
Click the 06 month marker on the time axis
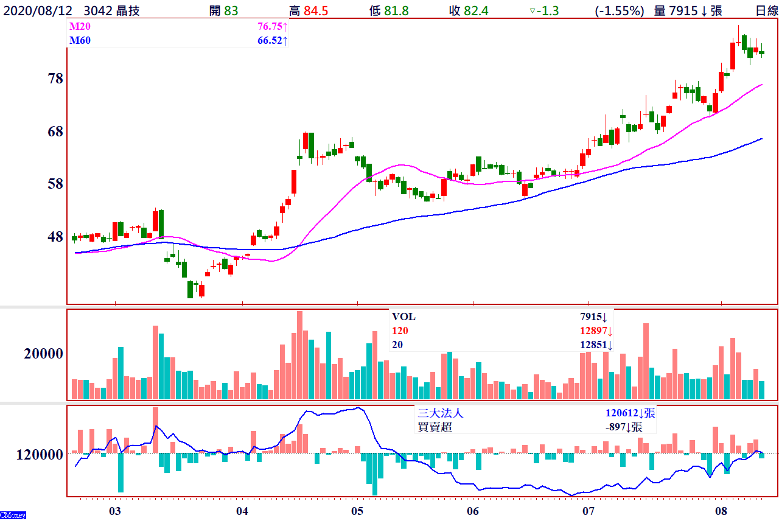473,510
